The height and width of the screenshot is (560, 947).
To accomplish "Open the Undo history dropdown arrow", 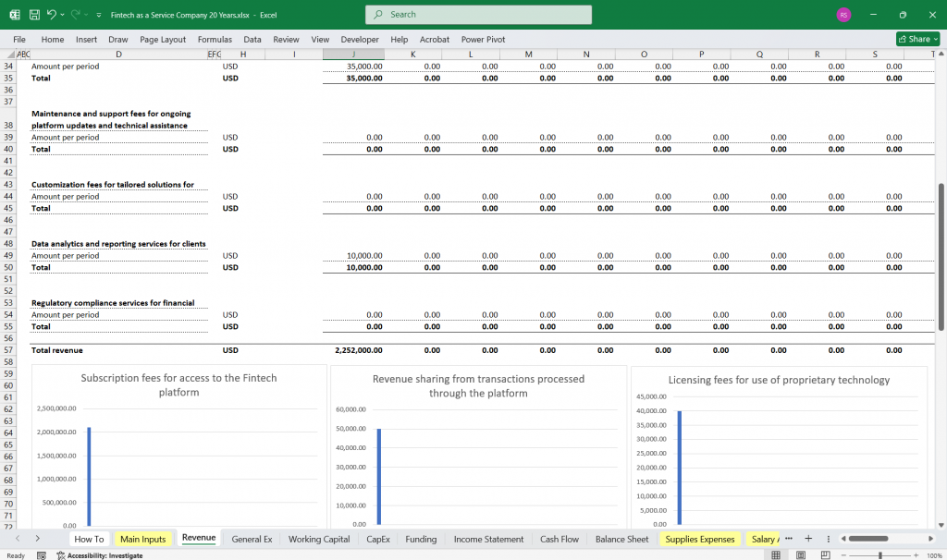I will coord(64,15).
